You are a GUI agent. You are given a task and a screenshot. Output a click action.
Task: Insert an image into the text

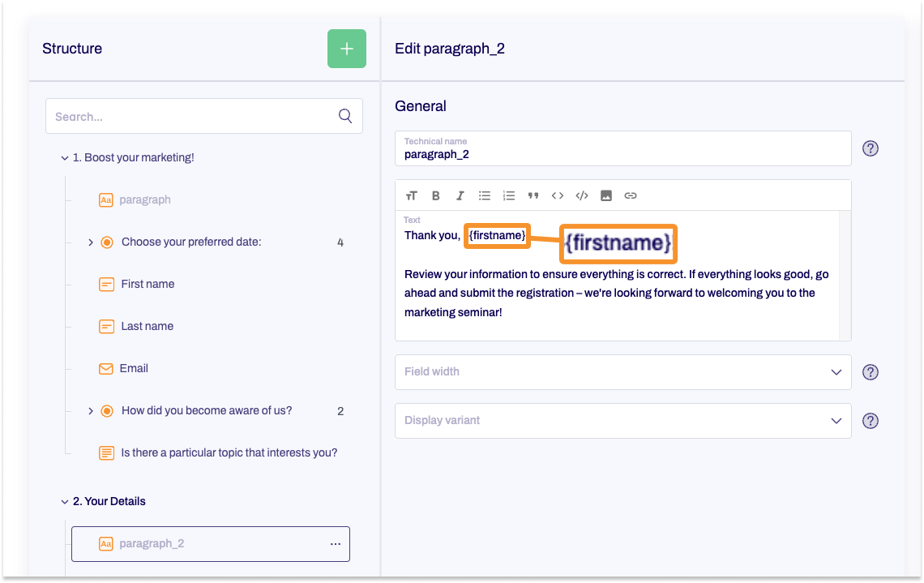[605, 195]
